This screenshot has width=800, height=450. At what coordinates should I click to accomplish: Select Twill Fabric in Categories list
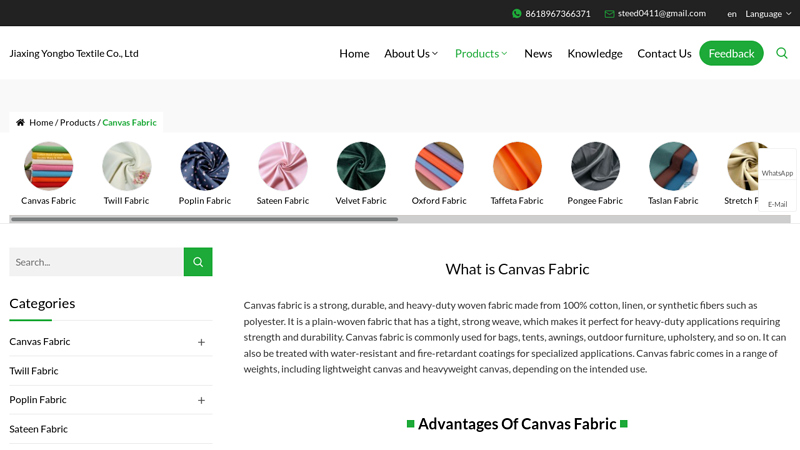click(34, 371)
